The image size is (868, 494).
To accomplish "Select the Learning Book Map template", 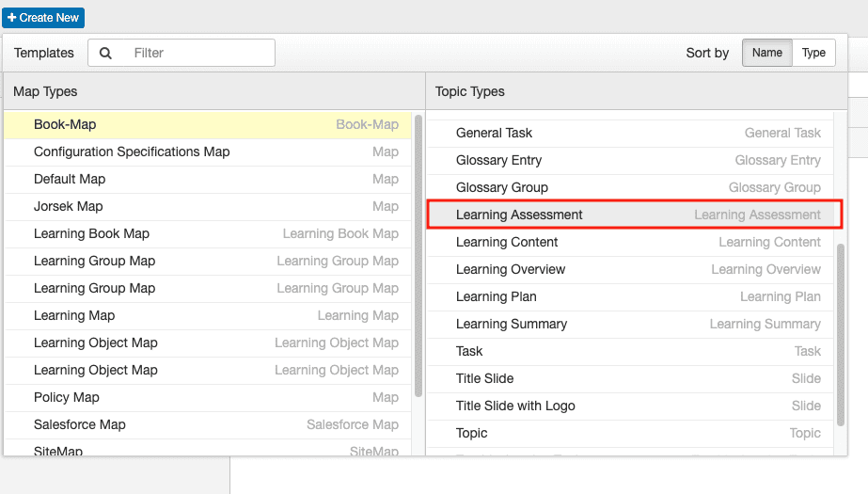I will (x=208, y=233).
